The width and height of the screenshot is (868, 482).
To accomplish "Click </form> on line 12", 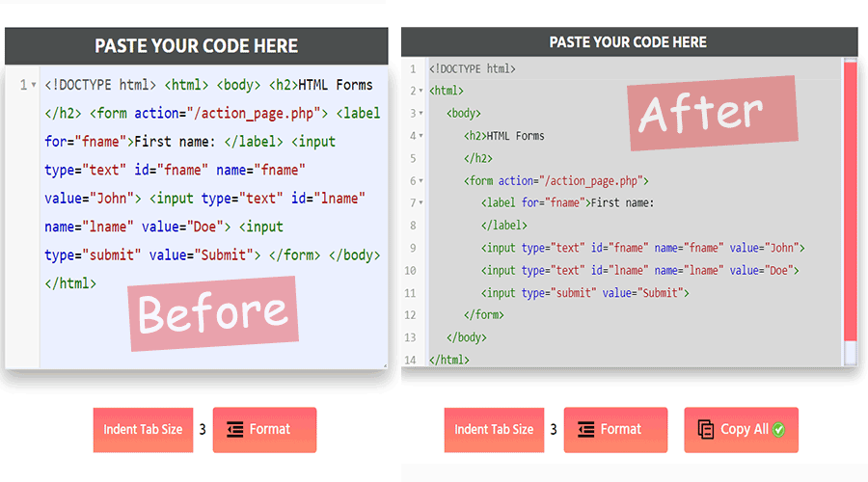I will (x=484, y=315).
